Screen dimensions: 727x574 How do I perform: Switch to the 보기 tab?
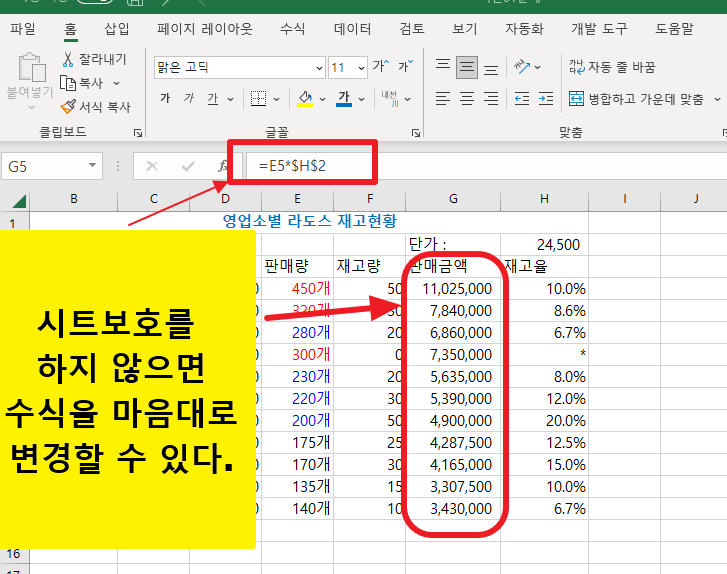pos(465,29)
